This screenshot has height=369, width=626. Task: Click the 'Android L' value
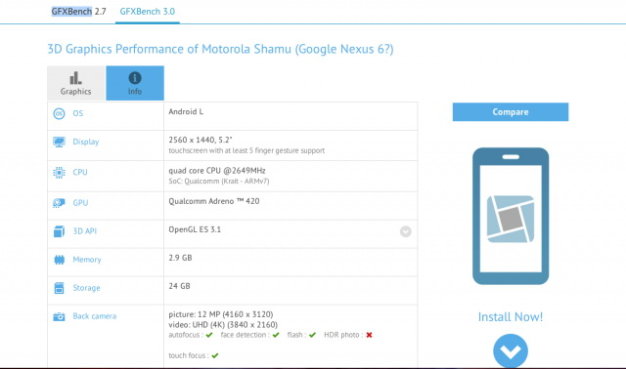point(186,112)
